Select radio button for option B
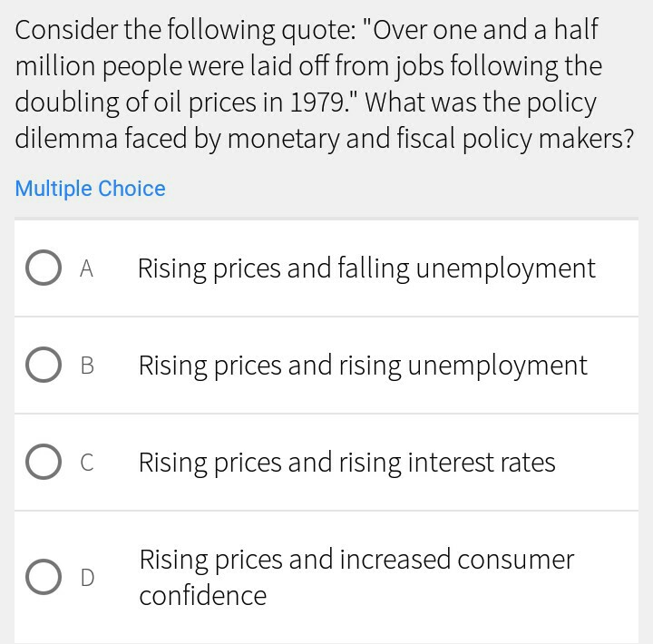 44,366
